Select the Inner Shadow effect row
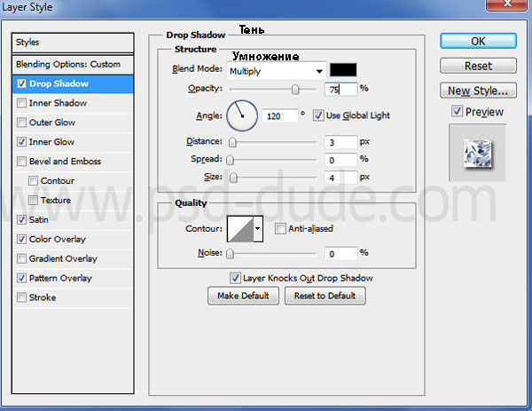This screenshot has width=532, height=411. (73, 103)
